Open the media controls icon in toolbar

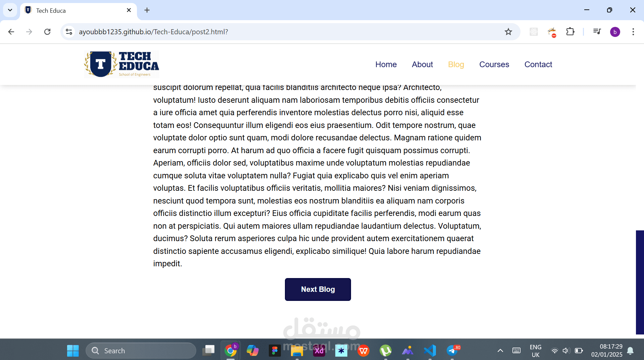coord(597,32)
